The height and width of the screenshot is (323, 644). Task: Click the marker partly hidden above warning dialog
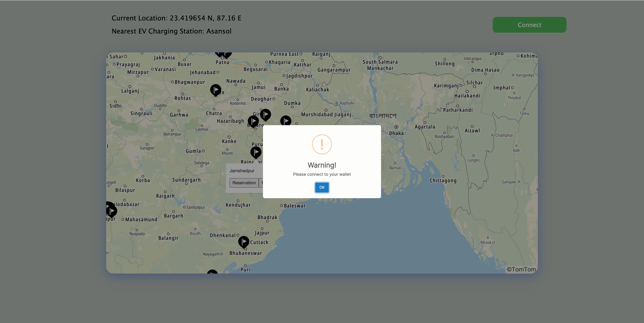tap(286, 121)
